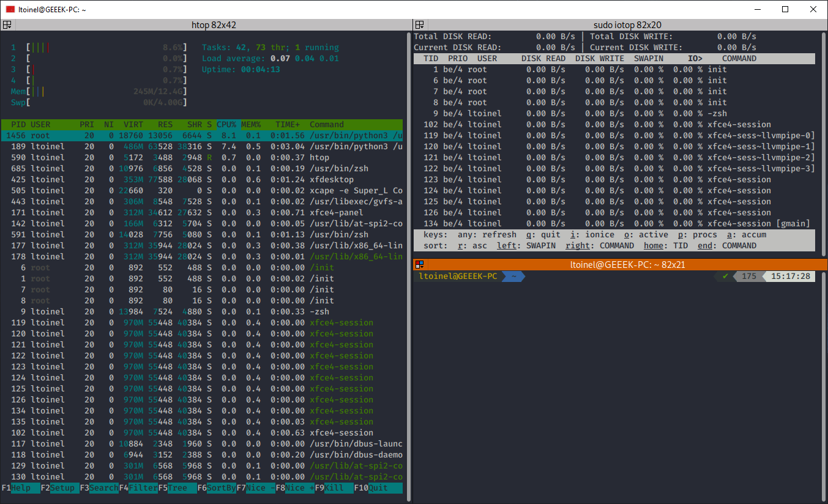This screenshot has height=504, width=828.
Task: Sort htop by TIME+ column header
Action: [288, 124]
